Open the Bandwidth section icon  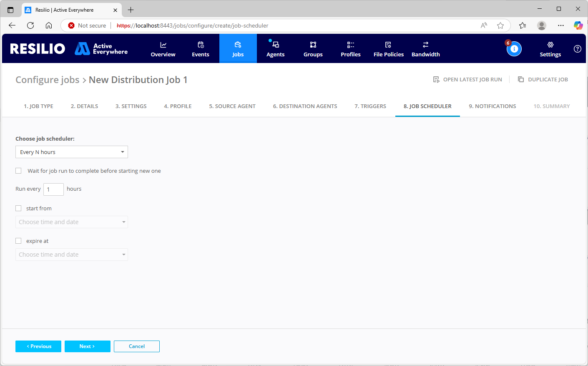[426, 45]
